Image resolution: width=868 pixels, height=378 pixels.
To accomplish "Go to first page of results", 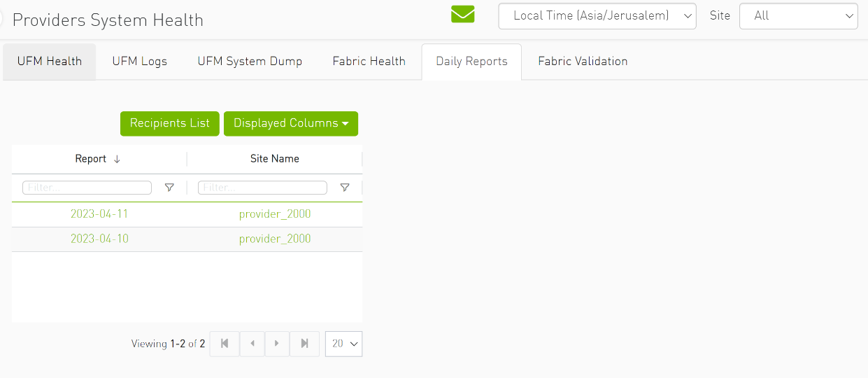I will pyautogui.click(x=225, y=344).
